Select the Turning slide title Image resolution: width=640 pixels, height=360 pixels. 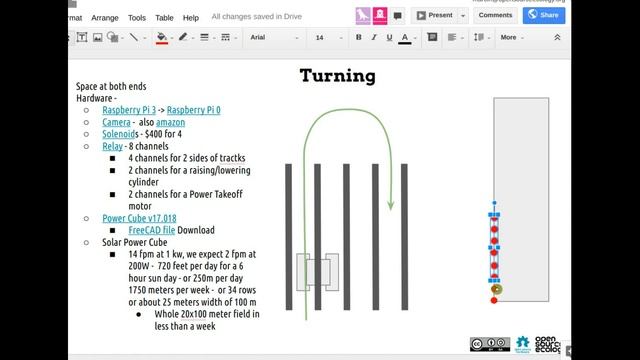point(338,76)
